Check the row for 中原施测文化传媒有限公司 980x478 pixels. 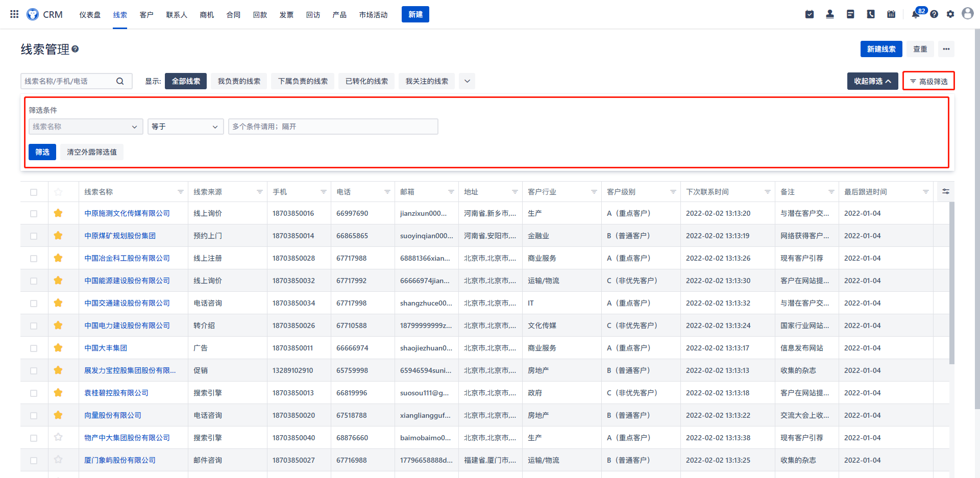pos(34,214)
